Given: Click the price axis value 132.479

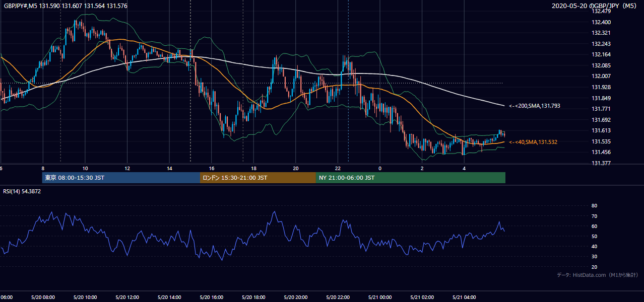Looking at the screenshot, I should tap(601, 11).
